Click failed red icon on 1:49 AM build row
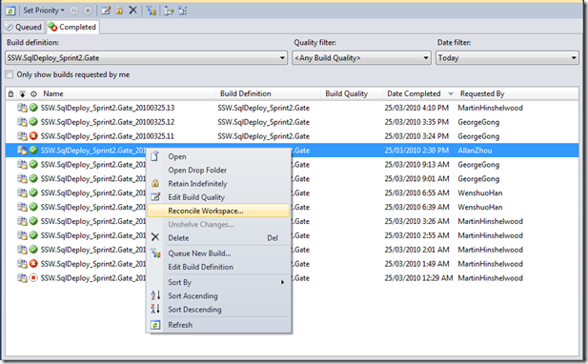The height and width of the screenshot is (364, 588). [x=33, y=264]
